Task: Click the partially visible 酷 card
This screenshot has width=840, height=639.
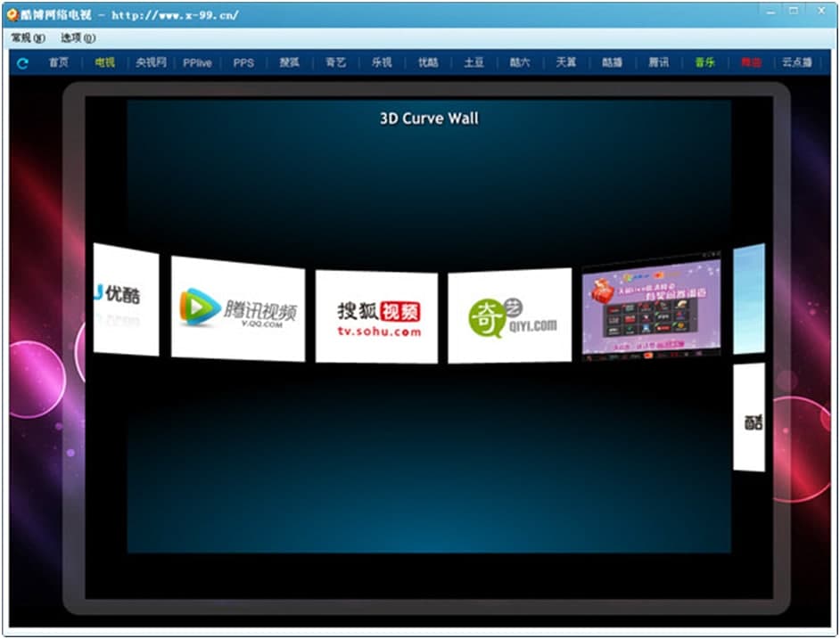Action: point(749,417)
